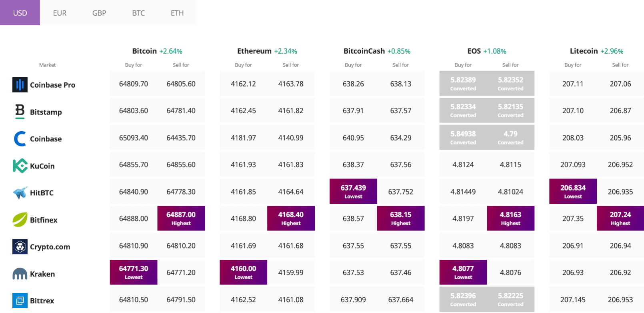
Task: Click Bitfinex highest Ethereum sell 4168.40
Action: (291, 218)
